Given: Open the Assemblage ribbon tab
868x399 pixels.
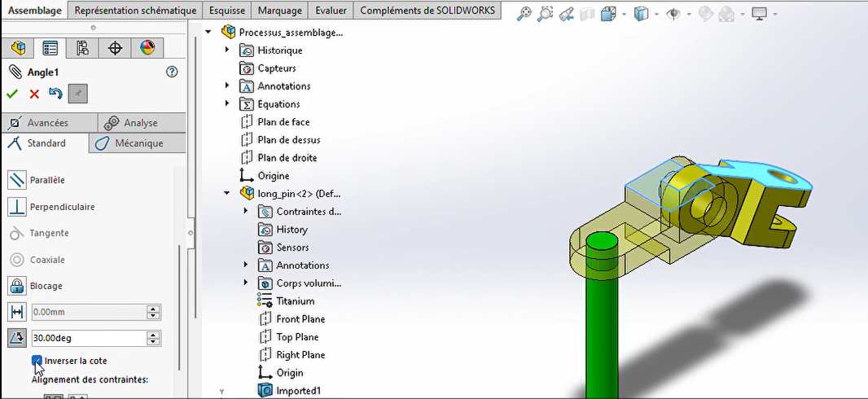Looking at the screenshot, I should (35, 10).
